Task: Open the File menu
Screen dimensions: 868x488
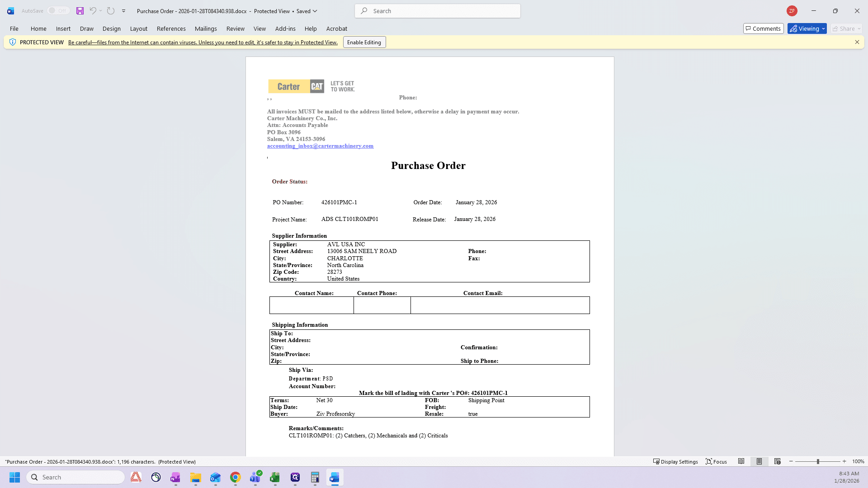Action: [14, 28]
